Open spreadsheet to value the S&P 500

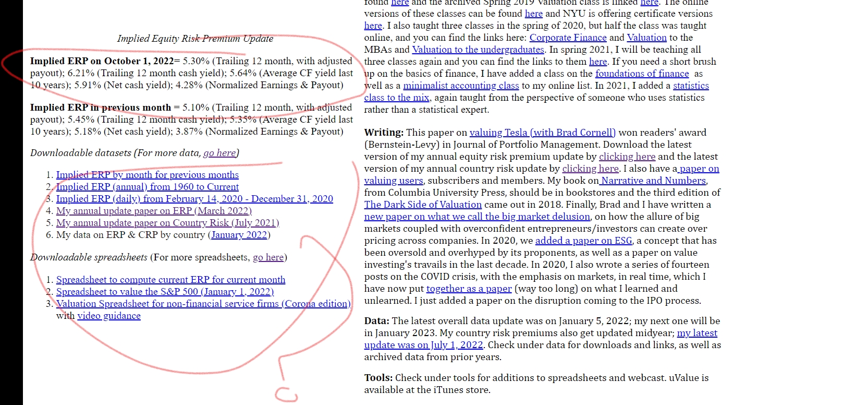click(x=165, y=292)
